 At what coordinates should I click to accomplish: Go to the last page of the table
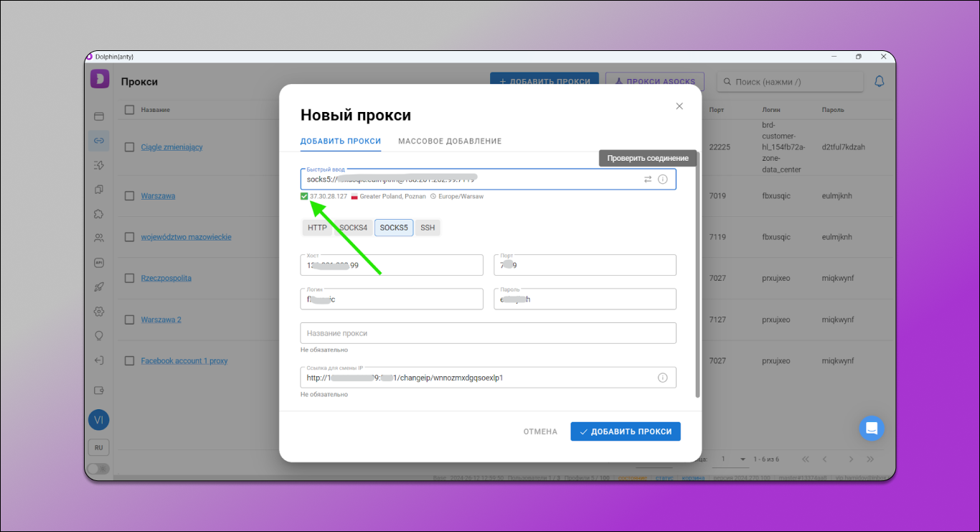coord(870,459)
